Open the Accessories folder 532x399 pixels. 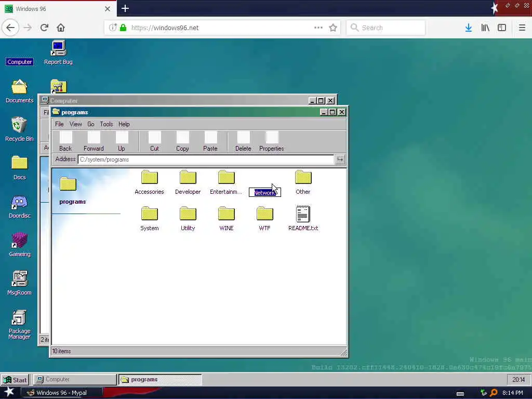pos(149,182)
